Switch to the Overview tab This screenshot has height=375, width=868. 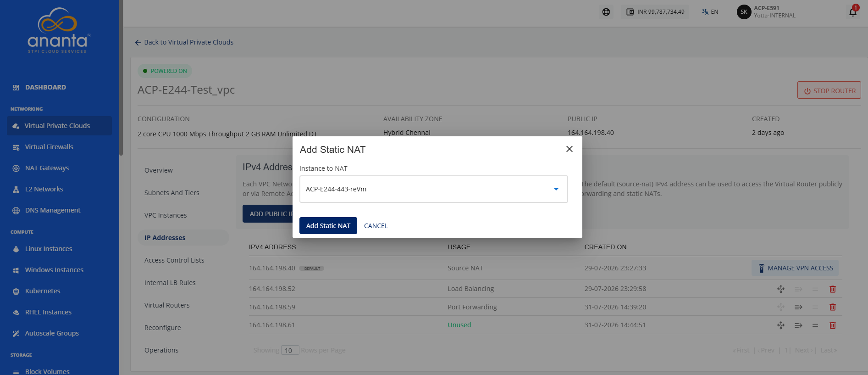tap(159, 170)
